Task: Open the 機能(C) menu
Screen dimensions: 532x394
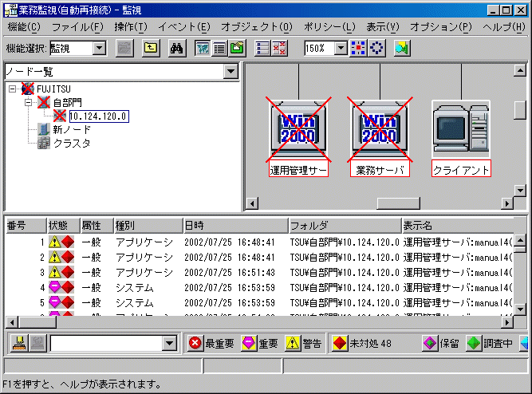Action: (x=24, y=27)
